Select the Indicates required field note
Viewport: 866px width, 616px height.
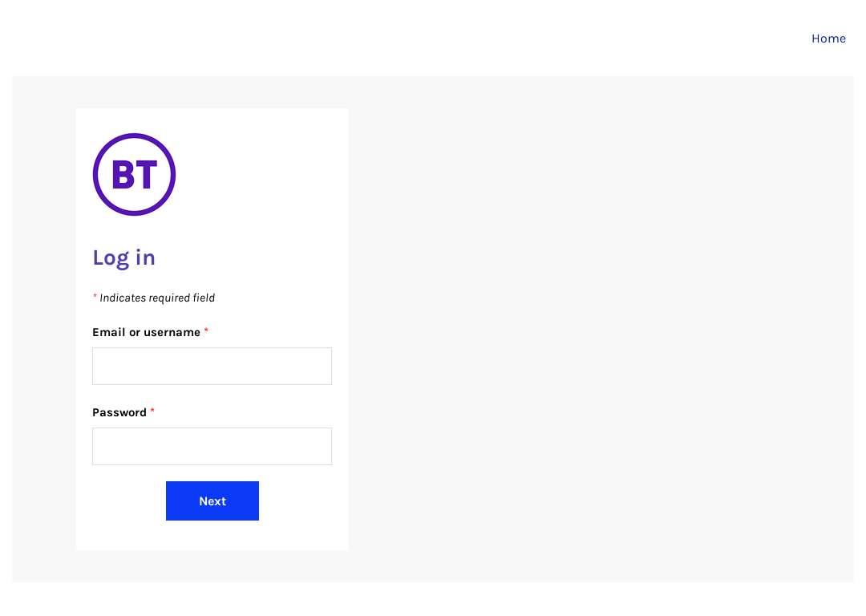point(154,298)
